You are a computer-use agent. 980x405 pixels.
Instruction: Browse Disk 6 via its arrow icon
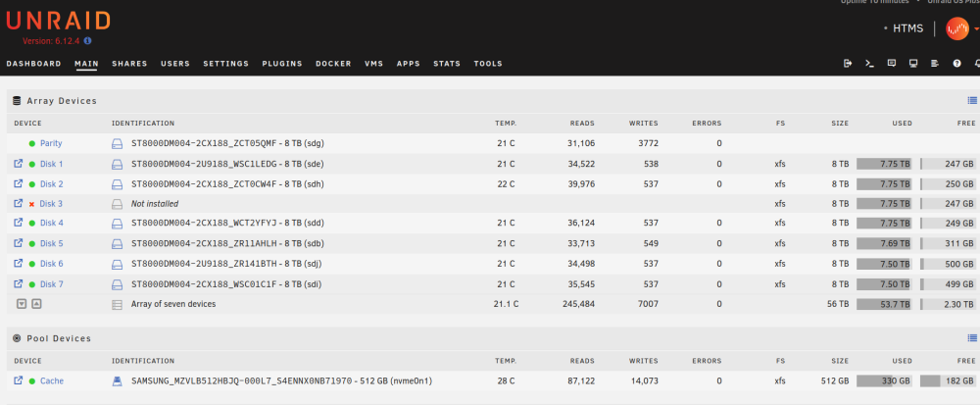(x=18, y=263)
